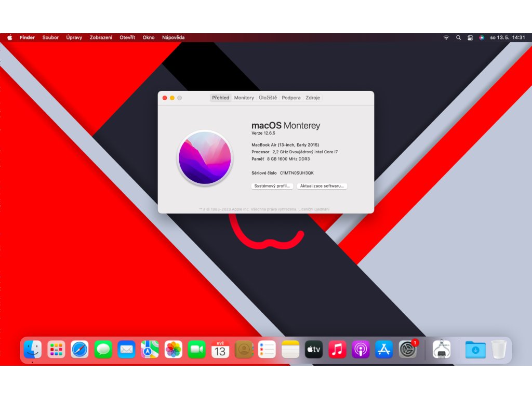Click the 8 GB 1600 MHz DDR3 value

[x=288, y=159]
